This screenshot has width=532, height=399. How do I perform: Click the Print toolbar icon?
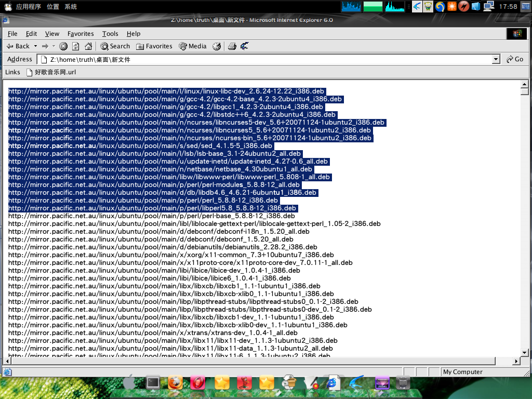[x=232, y=46]
